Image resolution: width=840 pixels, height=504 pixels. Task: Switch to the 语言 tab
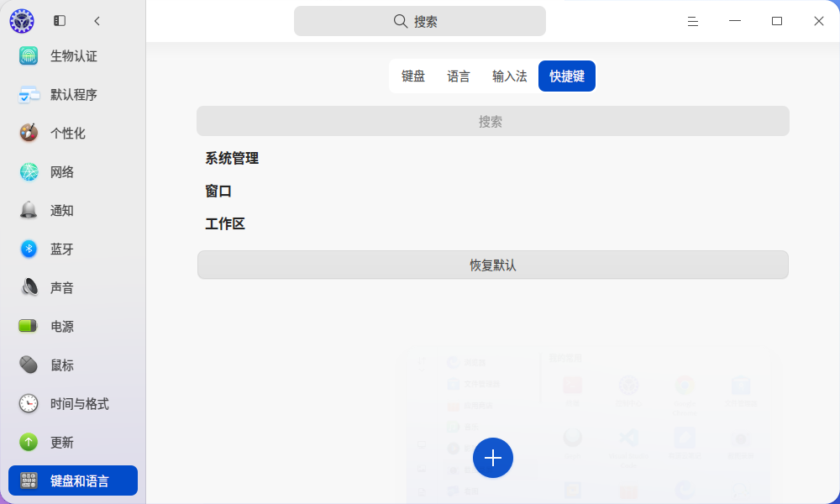(458, 76)
